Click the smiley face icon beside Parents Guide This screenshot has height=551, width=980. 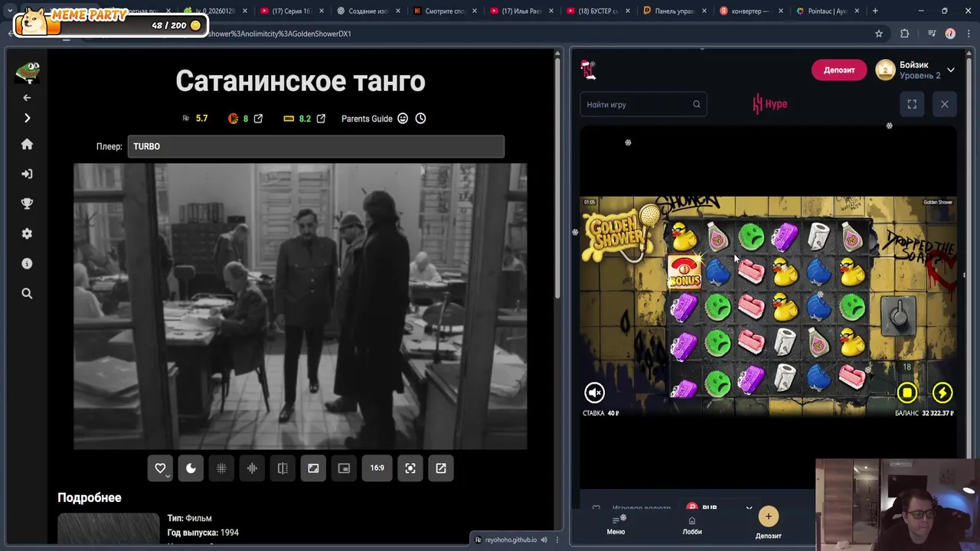403,119
